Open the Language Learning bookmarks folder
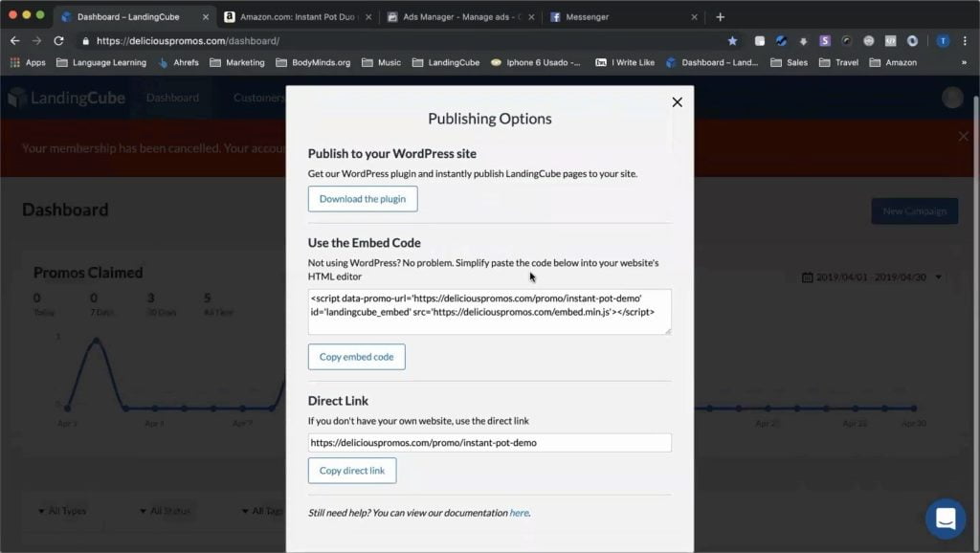Viewport: 980px width, 553px height. point(101,62)
